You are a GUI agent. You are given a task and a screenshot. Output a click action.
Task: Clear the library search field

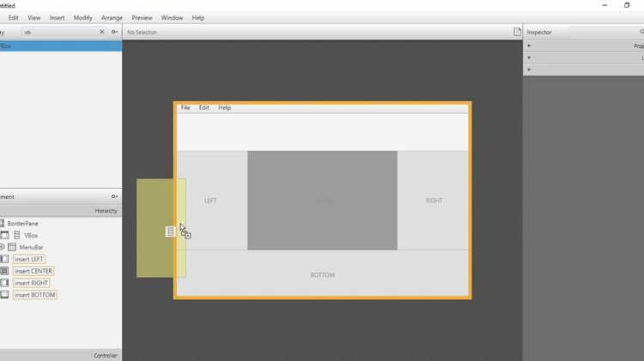pyautogui.click(x=102, y=32)
